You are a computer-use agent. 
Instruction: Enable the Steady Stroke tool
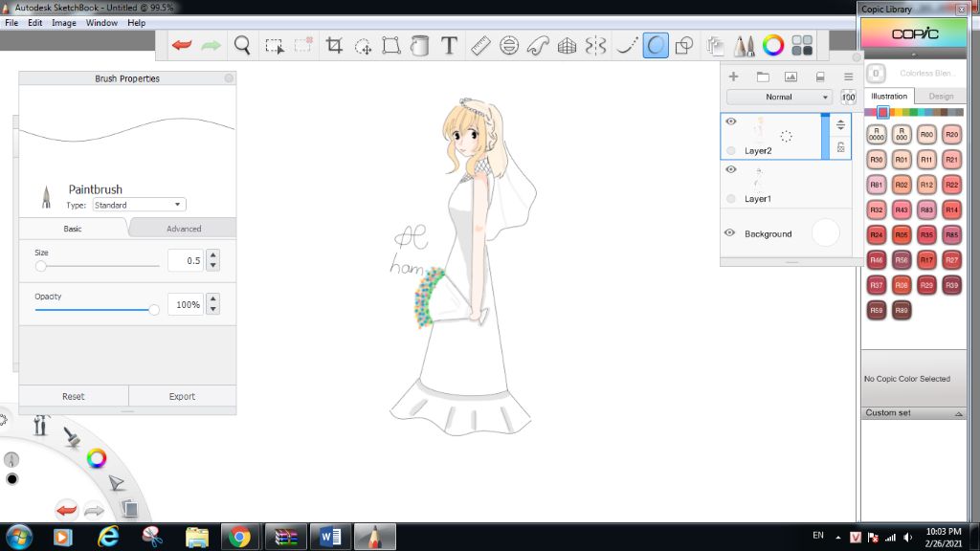coord(626,45)
